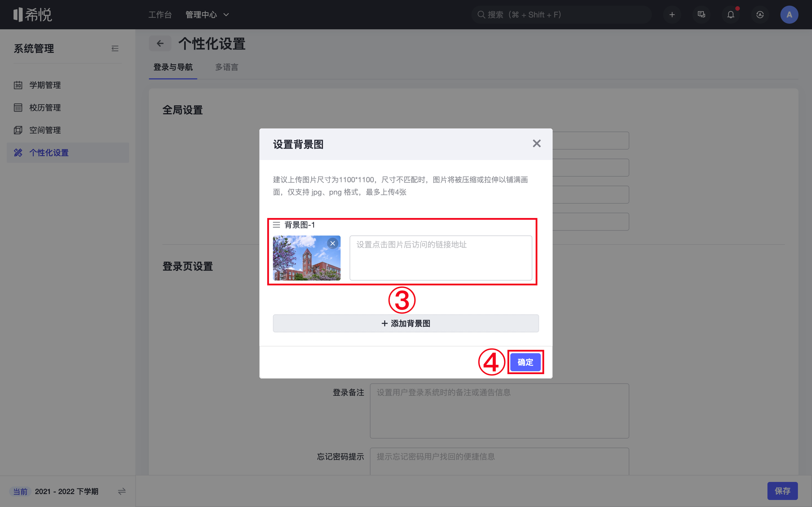Collapse the 系统管理 sidebar menu icon
812x507 pixels.
point(115,49)
